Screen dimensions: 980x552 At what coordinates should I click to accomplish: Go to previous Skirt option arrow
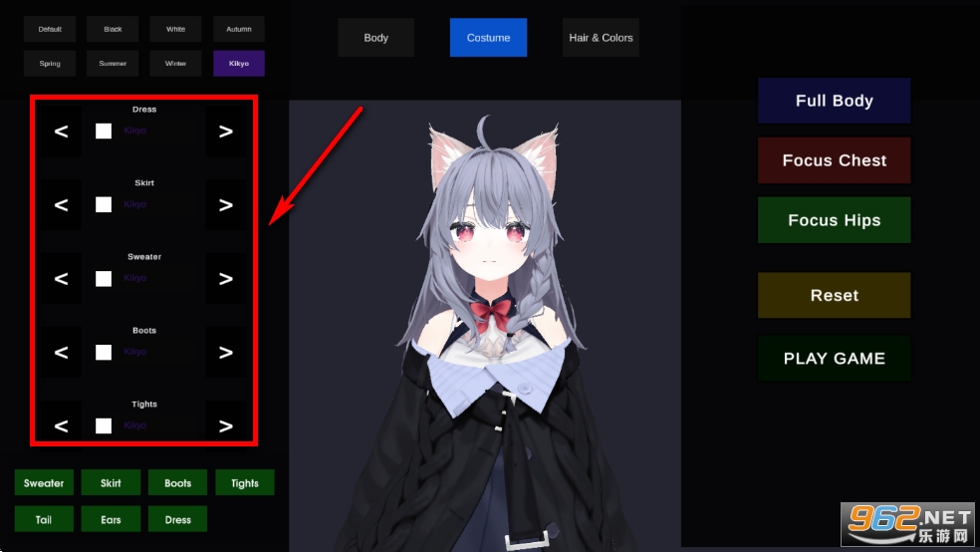[x=61, y=205]
